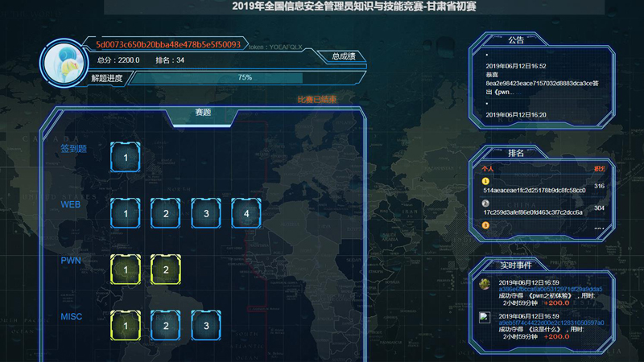Open WEB challenge 1 tile
This screenshot has height=362, width=644.
[126, 213]
